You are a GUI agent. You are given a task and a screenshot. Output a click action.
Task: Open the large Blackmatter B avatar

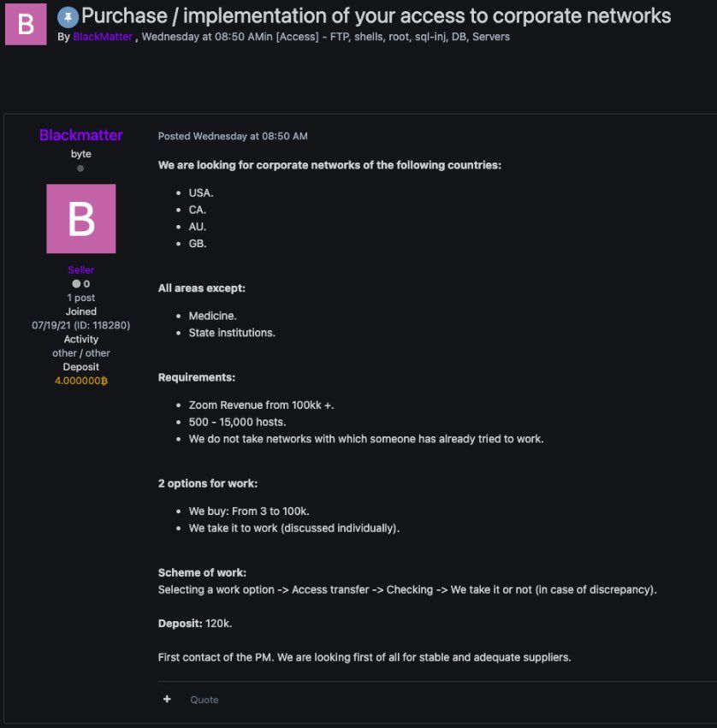tap(80, 218)
